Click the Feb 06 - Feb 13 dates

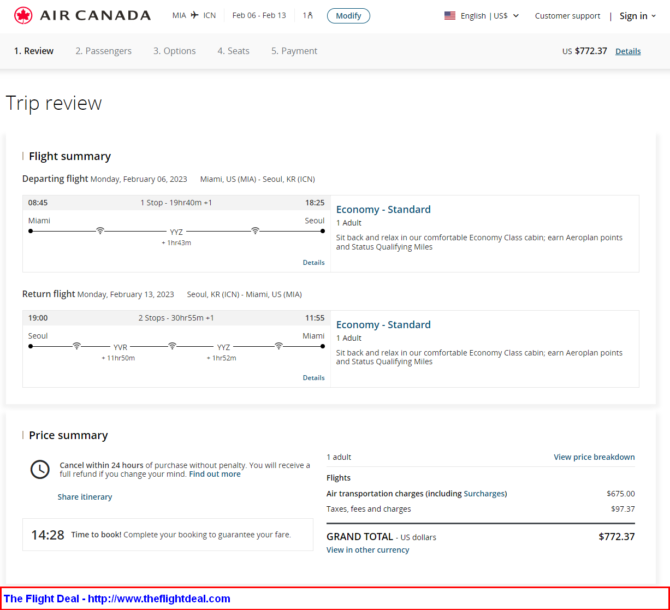click(x=259, y=15)
